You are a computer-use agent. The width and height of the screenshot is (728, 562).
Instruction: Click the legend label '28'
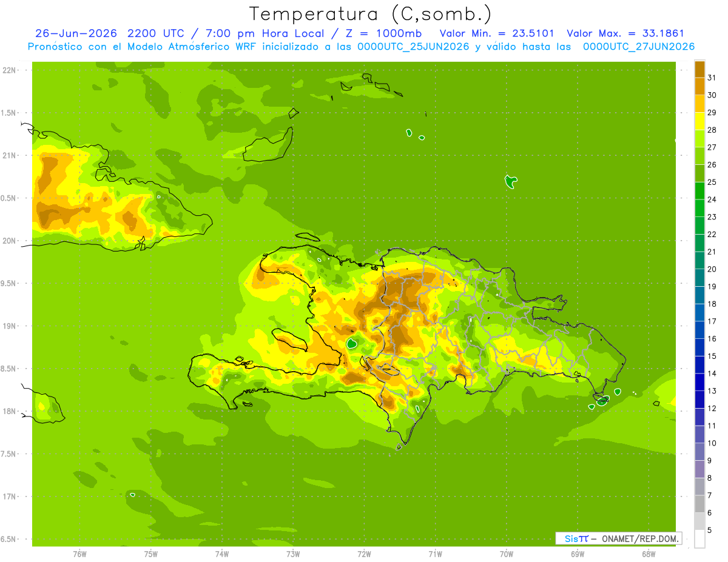(712, 130)
